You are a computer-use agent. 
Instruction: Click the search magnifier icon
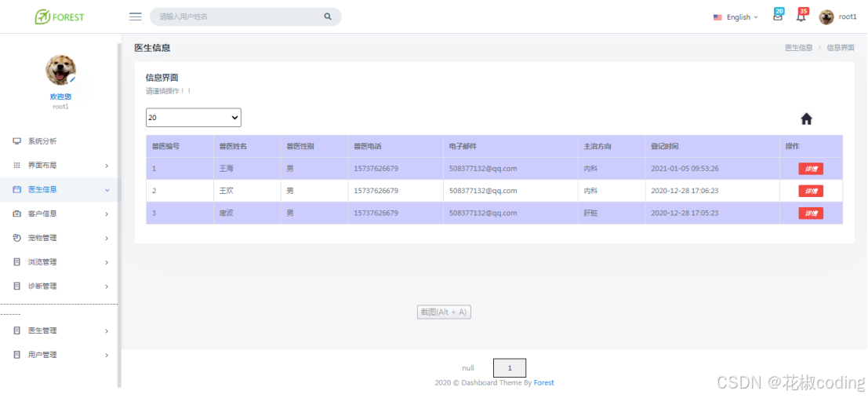pyautogui.click(x=328, y=16)
